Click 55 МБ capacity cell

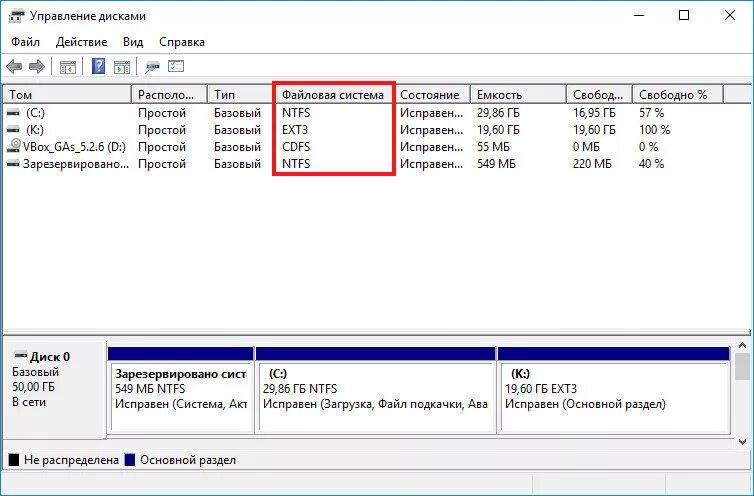click(493, 147)
